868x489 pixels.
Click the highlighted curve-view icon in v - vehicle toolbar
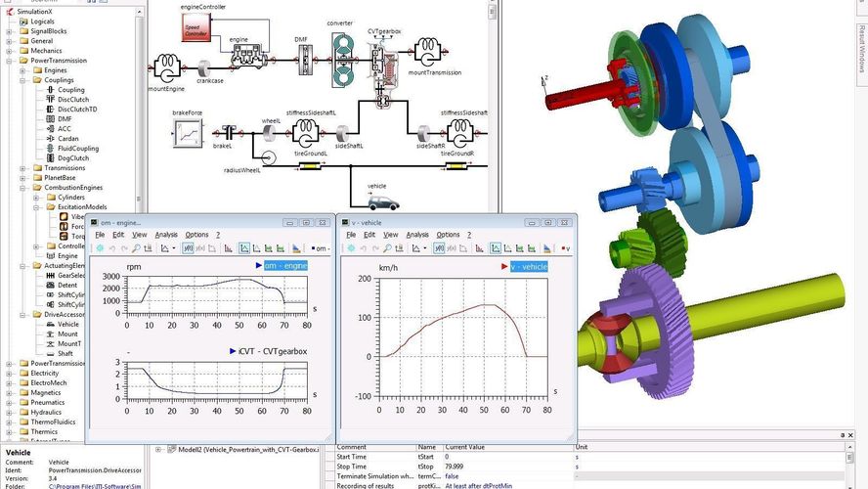coord(496,248)
